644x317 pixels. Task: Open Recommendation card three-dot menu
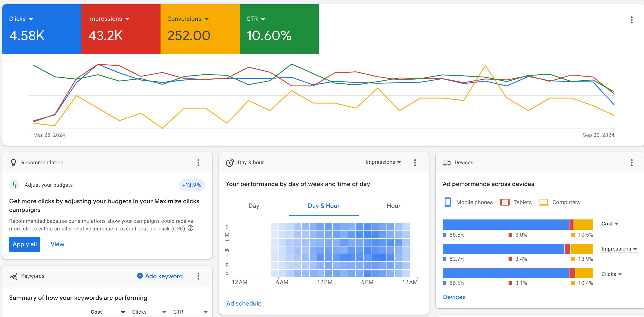point(198,163)
